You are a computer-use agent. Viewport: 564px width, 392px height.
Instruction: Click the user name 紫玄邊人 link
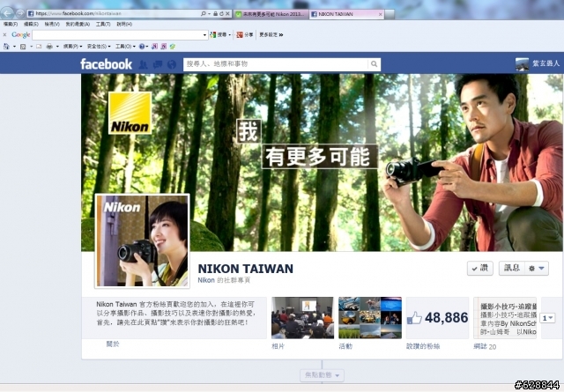[546, 63]
